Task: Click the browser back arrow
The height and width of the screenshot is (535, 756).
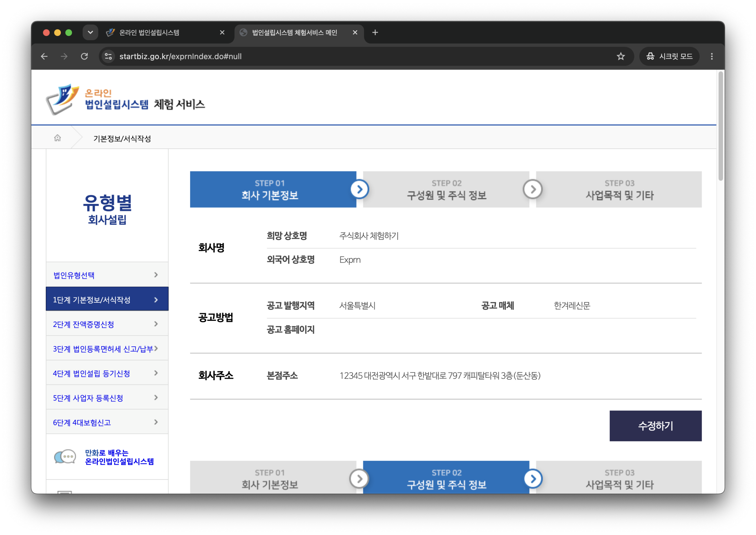Action: [x=44, y=56]
